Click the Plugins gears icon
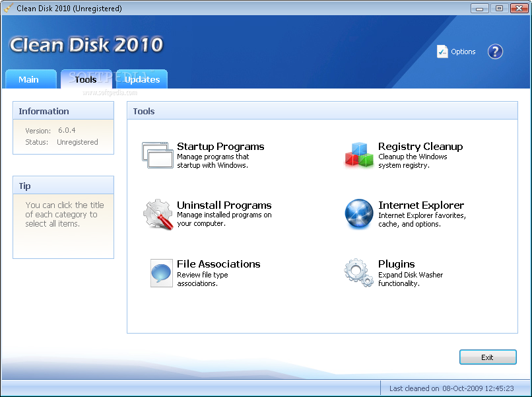Screen dimensions: 532x397 point(359,273)
